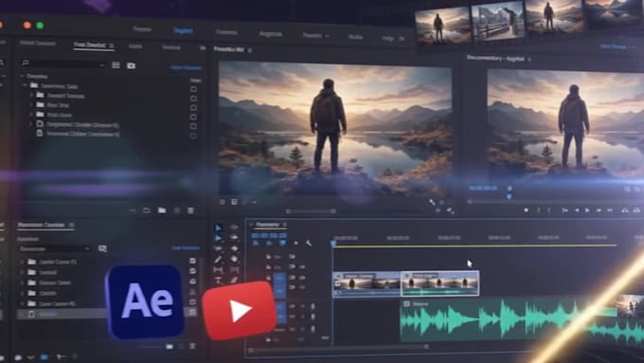
Task: Click the Mark In button in Program monitor
Action: pyautogui.click(x=539, y=210)
